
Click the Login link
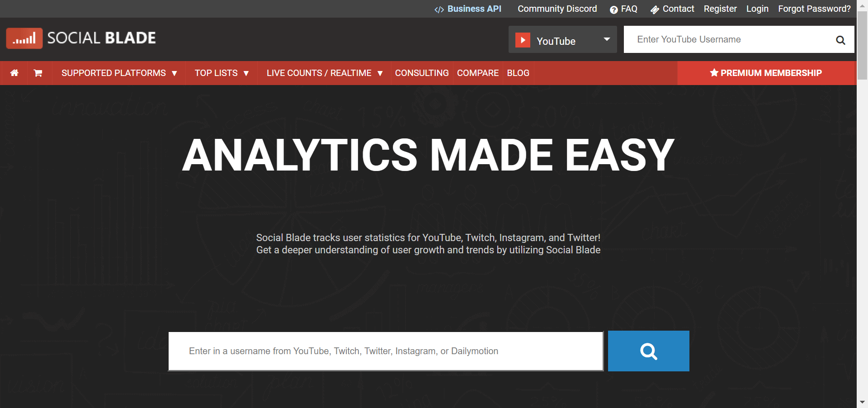click(757, 9)
